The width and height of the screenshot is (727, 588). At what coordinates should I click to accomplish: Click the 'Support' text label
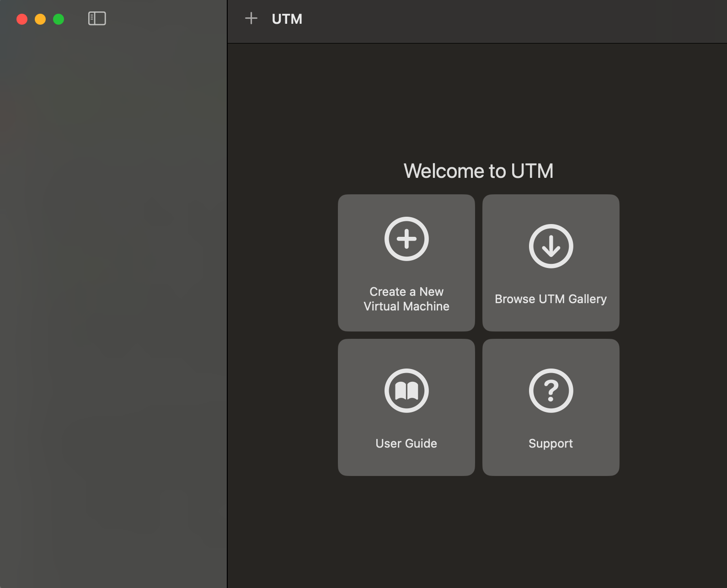pyautogui.click(x=551, y=444)
